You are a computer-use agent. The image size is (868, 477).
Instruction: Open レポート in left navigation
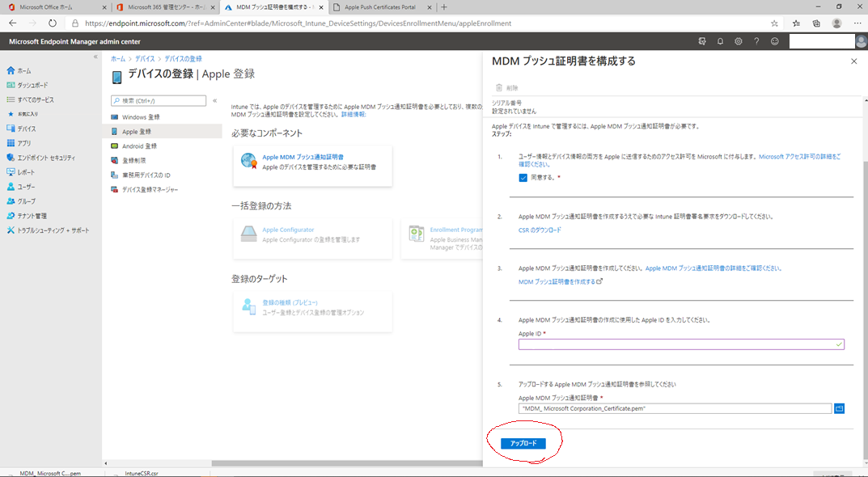point(21,172)
